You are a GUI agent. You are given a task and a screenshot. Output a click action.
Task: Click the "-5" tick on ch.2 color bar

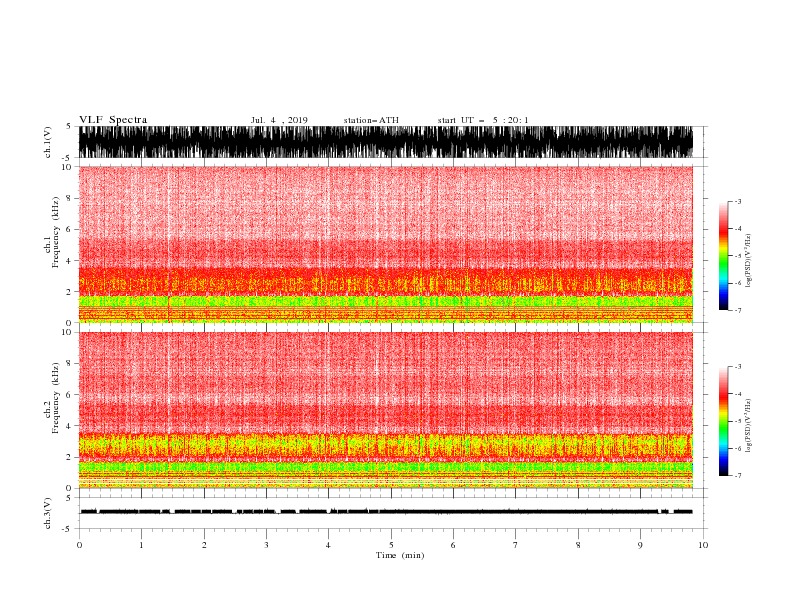(737, 421)
